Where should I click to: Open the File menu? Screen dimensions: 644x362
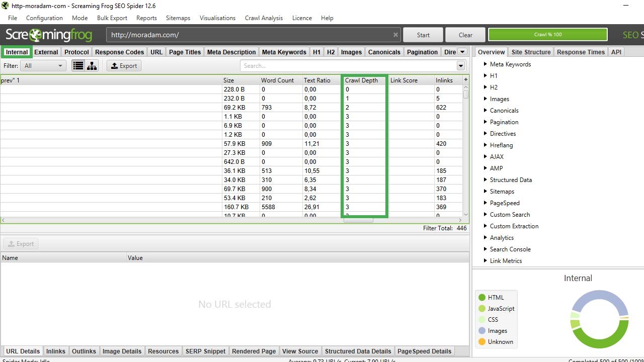click(13, 18)
